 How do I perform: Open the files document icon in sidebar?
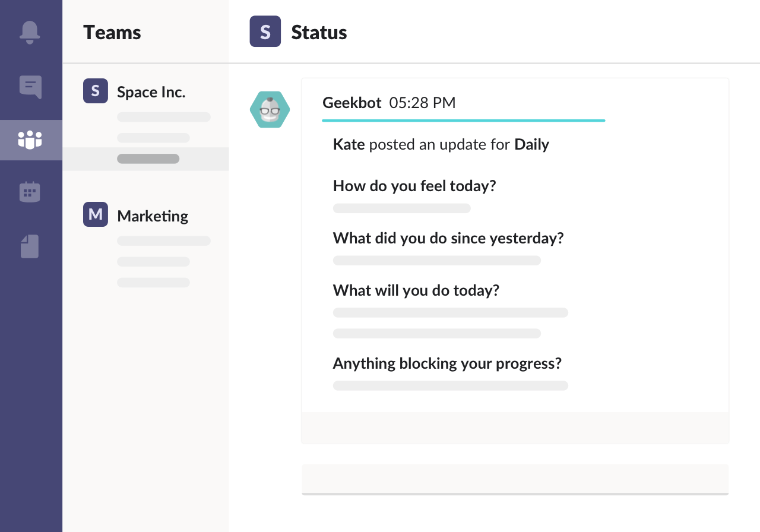(30, 246)
